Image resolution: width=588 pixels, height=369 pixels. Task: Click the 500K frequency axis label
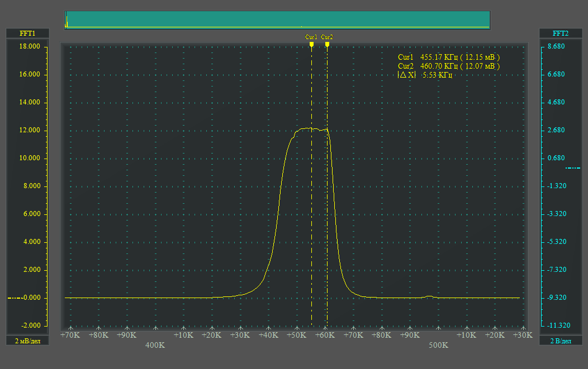[x=438, y=345]
